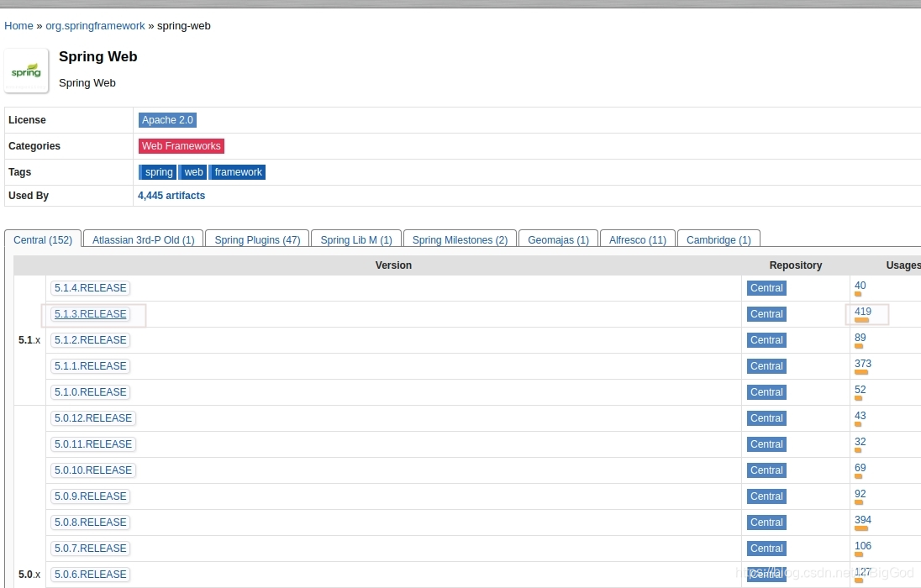The width and height of the screenshot is (921, 588).
Task: Open version 5.1.2.RELEASE
Action: tap(91, 340)
